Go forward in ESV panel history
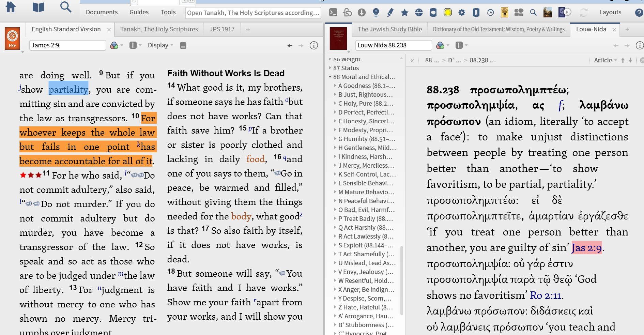644x335 pixels. (301, 45)
